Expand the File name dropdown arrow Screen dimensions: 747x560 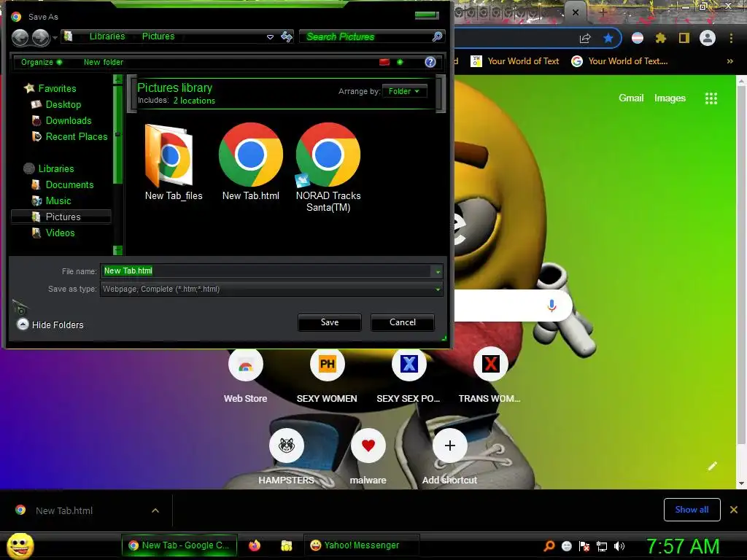pos(438,271)
